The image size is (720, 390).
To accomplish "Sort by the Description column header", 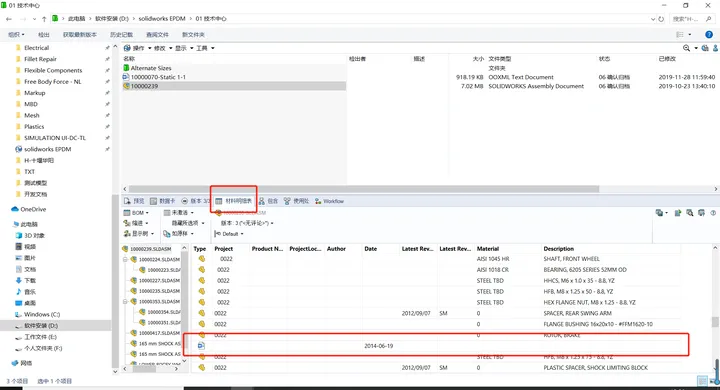I will [x=558, y=249].
